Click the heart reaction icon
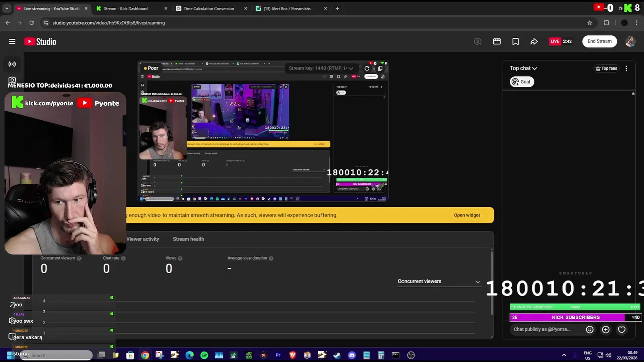 pyautogui.click(x=622, y=330)
